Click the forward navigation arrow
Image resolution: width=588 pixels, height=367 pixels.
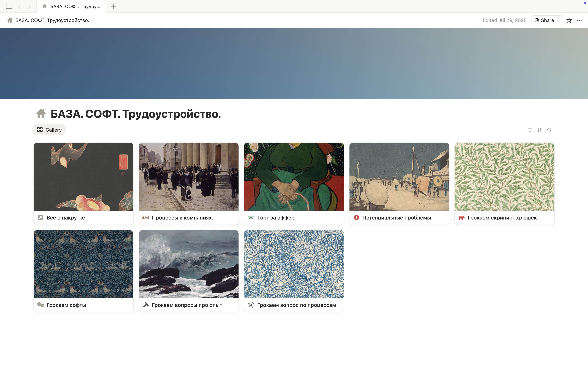[30, 6]
